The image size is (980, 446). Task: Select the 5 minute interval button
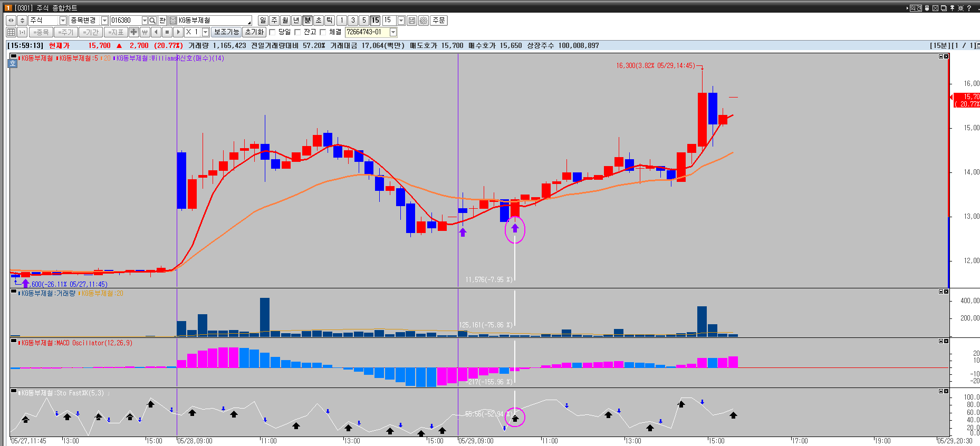[364, 21]
